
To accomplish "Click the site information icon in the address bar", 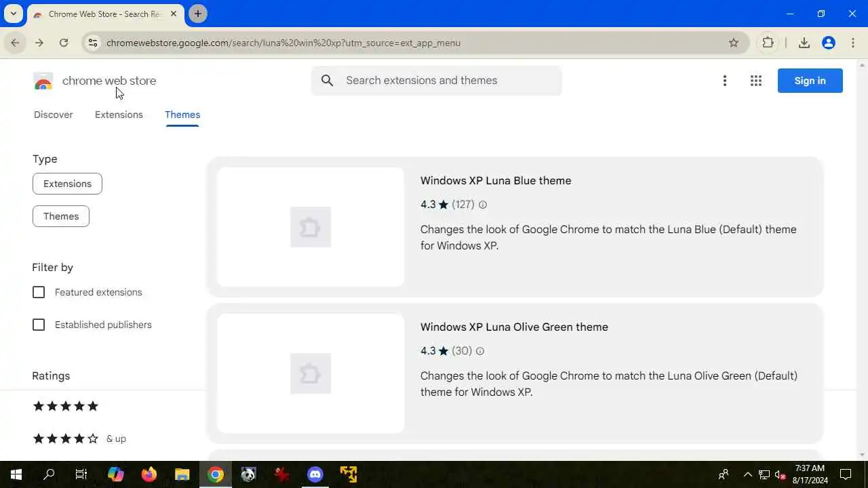I will (x=93, y=43).
